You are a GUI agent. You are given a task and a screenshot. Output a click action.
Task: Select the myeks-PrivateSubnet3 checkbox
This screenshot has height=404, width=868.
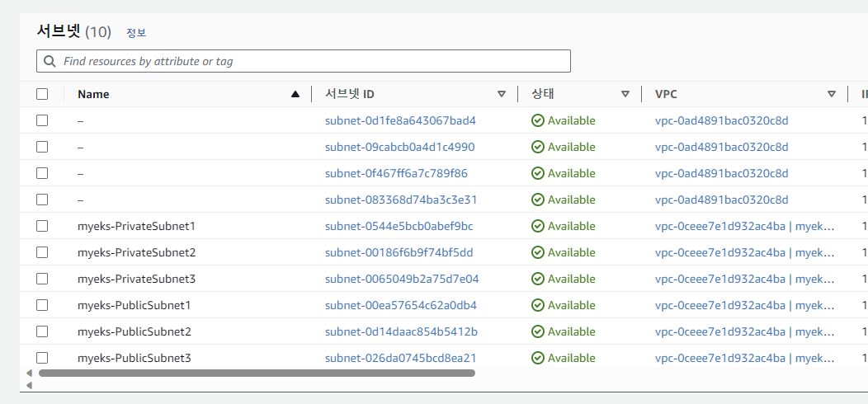pos(42,279)
